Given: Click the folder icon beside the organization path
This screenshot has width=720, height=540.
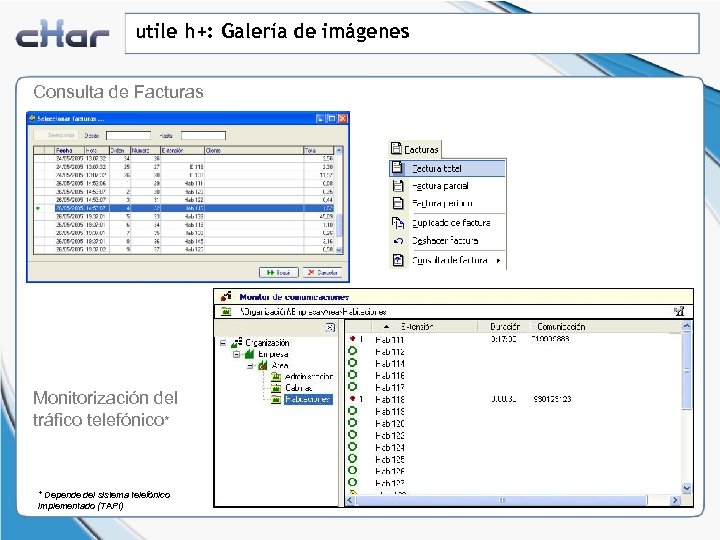Looking at the screenshot, I should (x=226, y=312).
